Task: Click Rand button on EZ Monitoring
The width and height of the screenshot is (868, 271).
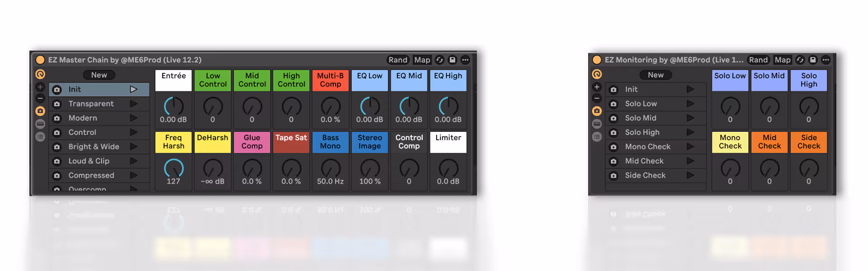Action: coord(758,60)
